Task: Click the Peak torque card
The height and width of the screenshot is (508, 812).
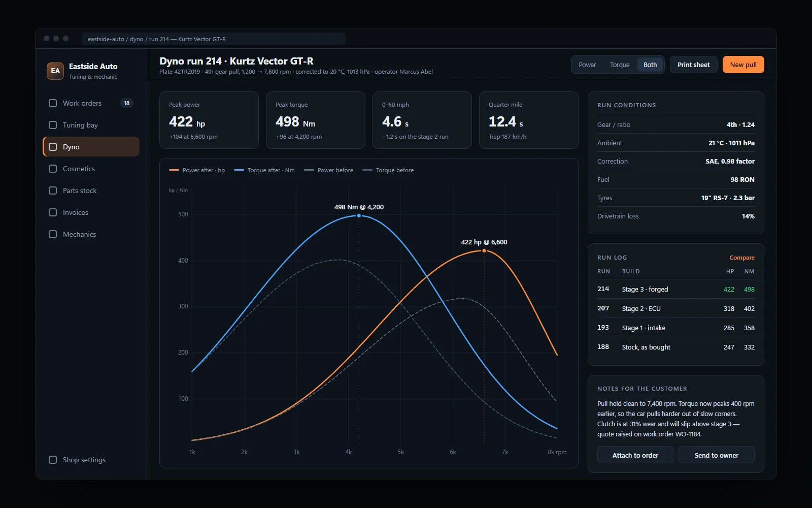Action: click(x=316, y=120)
